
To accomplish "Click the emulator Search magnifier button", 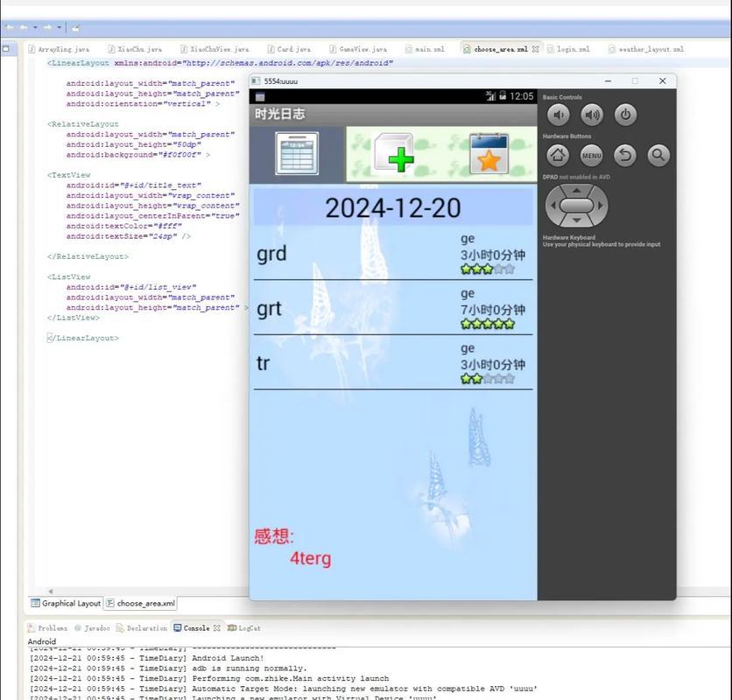I will (658, 156).
